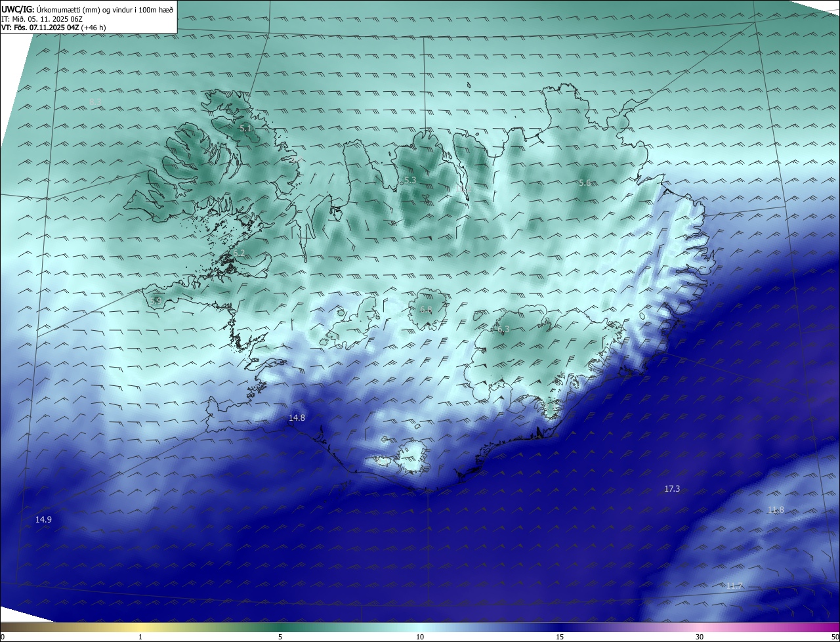Click the 5.3 value label on the map
The width and height of the screenshot is (840, 642).
tap(410, 180)
